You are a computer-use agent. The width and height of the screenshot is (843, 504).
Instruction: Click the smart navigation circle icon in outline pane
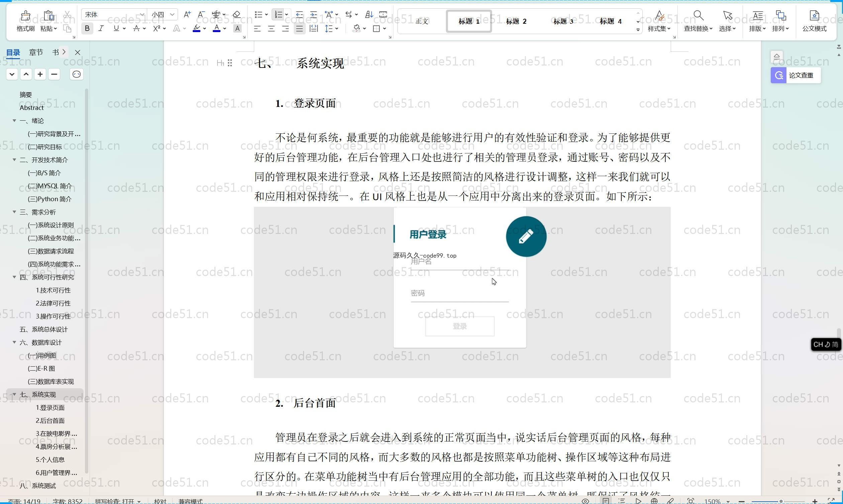77,74
